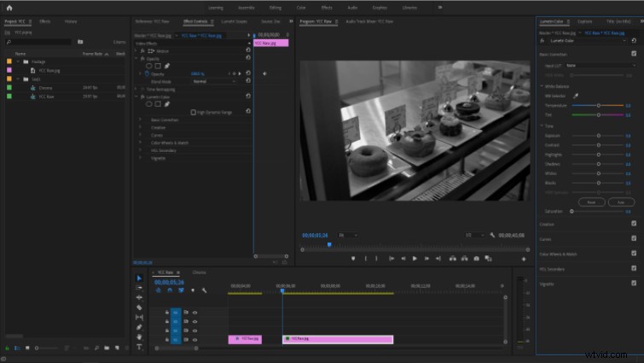Toggle the Vignette checkbox in Lumetri Color
Viewport: 644px width, 363px height.
coord(634,284)
